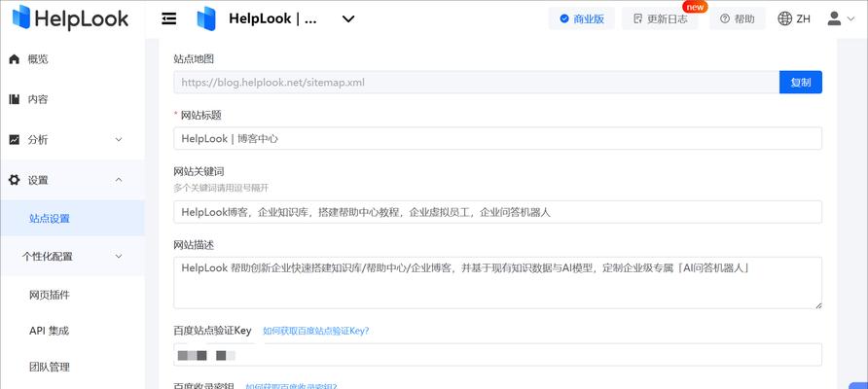This screenshot has width=868, height=389.
Task: Select 站点设置 in sidebar
Action: (72, 219)
